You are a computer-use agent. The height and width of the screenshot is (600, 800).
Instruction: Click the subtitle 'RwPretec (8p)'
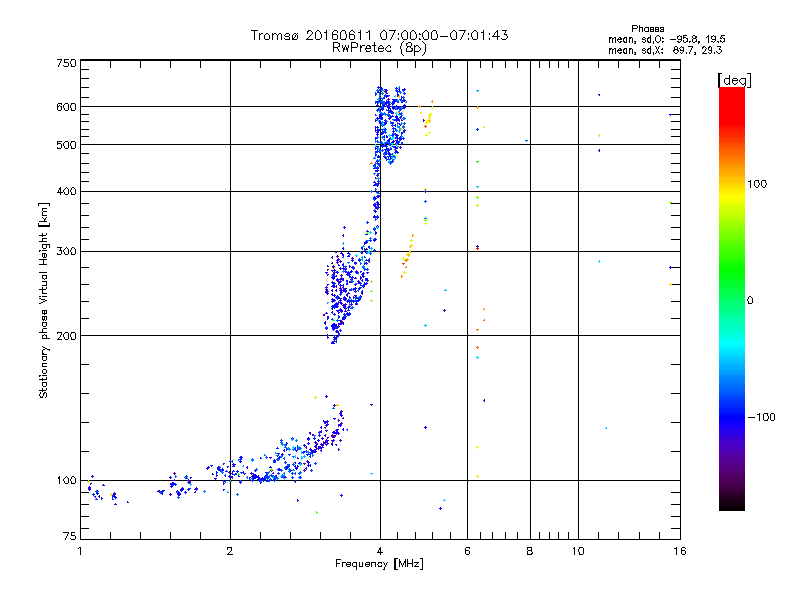379,48
